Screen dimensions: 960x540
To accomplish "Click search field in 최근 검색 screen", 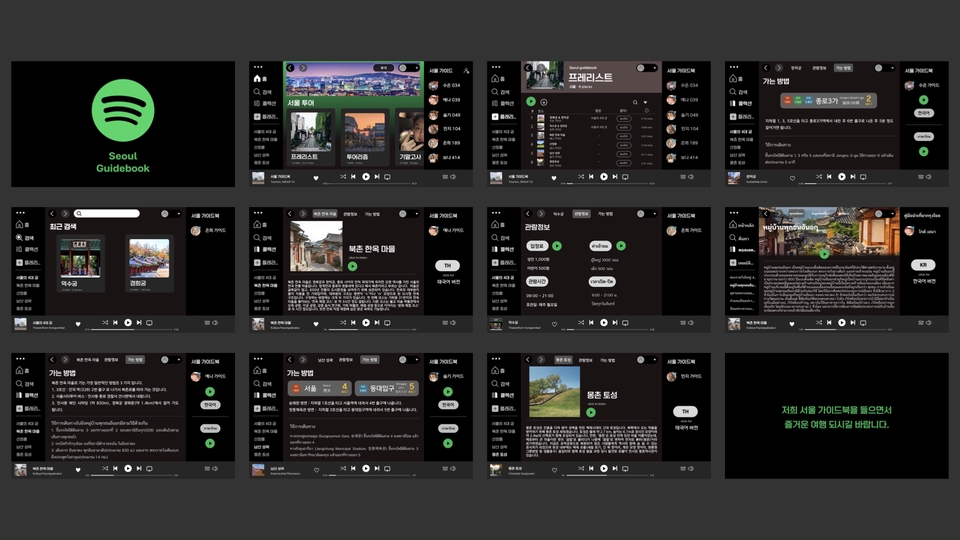I will click(107, 214).
